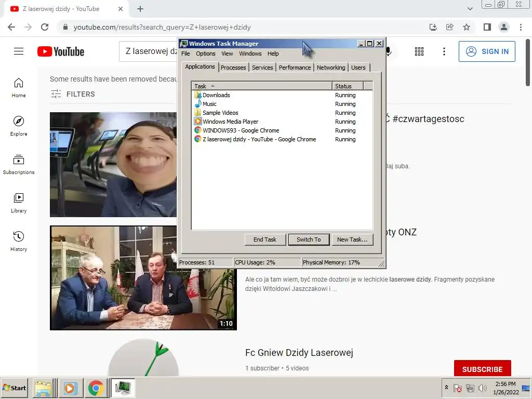This screenshot has height=399, width=532.
Task: Open Subscriptions in YouTube sidebar
Action: pyautogui.click(x=19, y=165)
